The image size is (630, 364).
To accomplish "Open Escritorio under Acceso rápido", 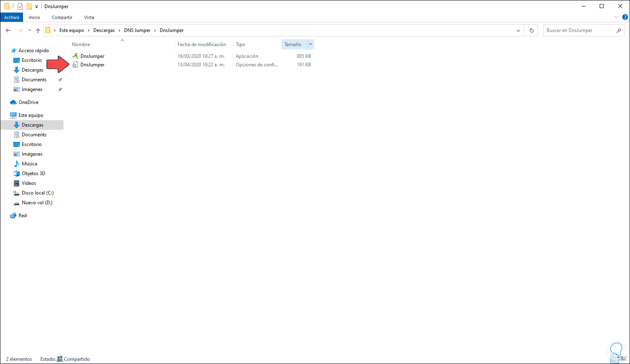I will point(32,60).
